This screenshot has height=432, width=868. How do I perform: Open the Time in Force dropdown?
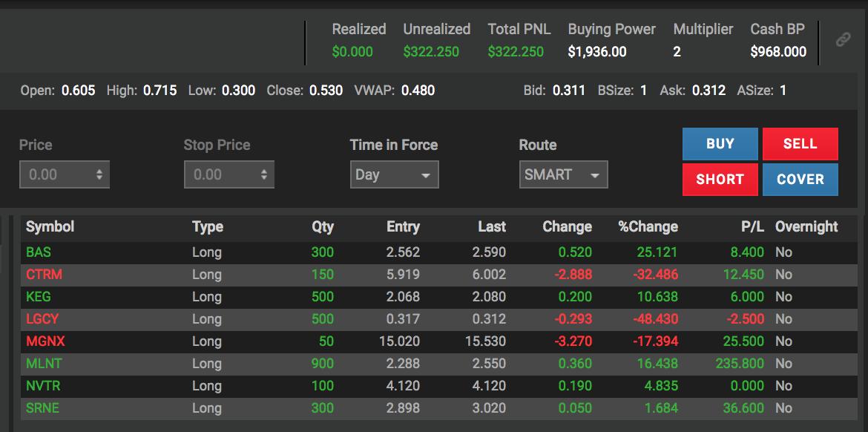pyautogui.click(x=394, y=174)
